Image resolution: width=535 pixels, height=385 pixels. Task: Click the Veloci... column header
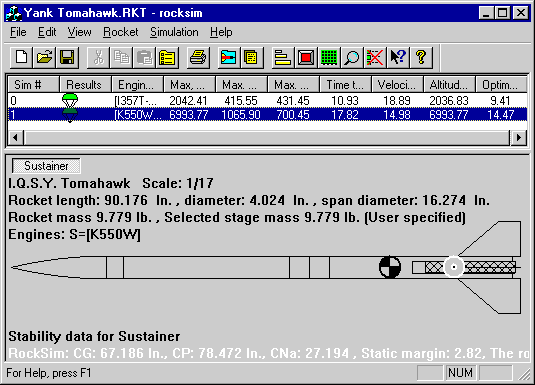coord(397,84)
